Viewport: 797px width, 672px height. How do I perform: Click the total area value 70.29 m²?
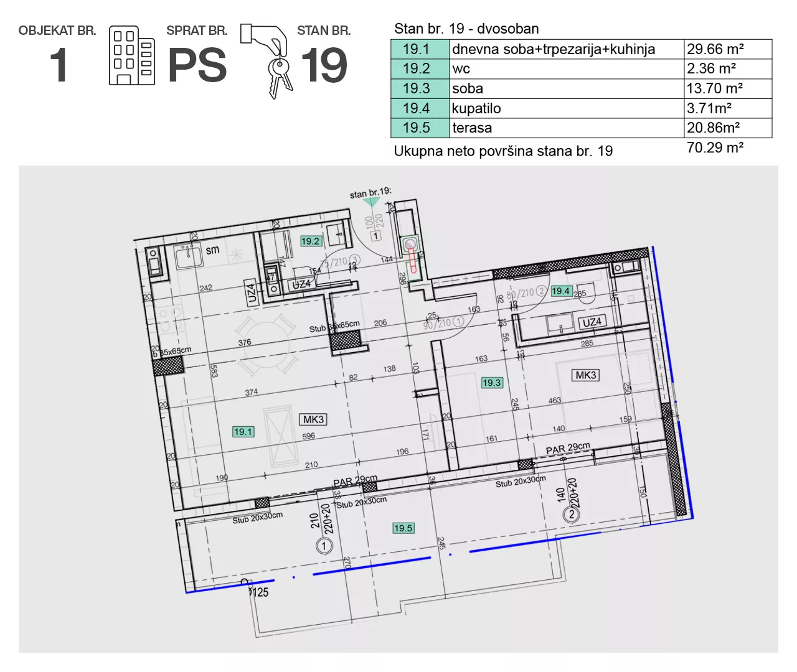click(715, 148)
